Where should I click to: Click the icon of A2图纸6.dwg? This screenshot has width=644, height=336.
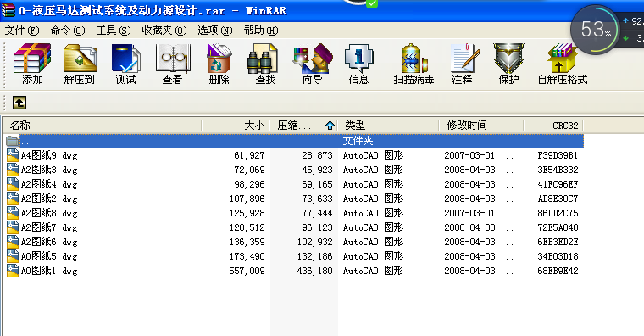(x=13, y=242)
